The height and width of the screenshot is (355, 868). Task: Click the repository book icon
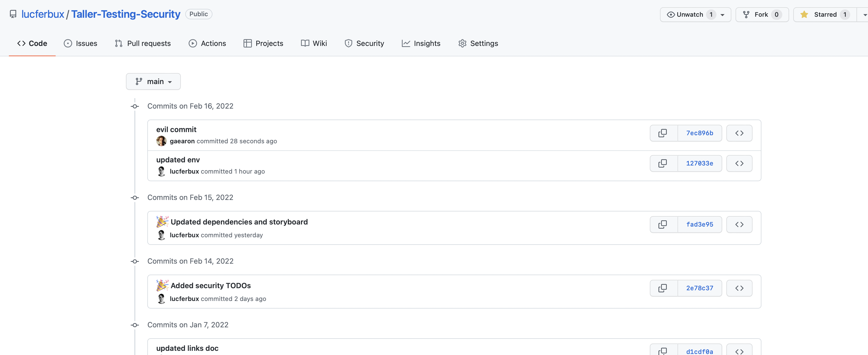coord(13,14)
